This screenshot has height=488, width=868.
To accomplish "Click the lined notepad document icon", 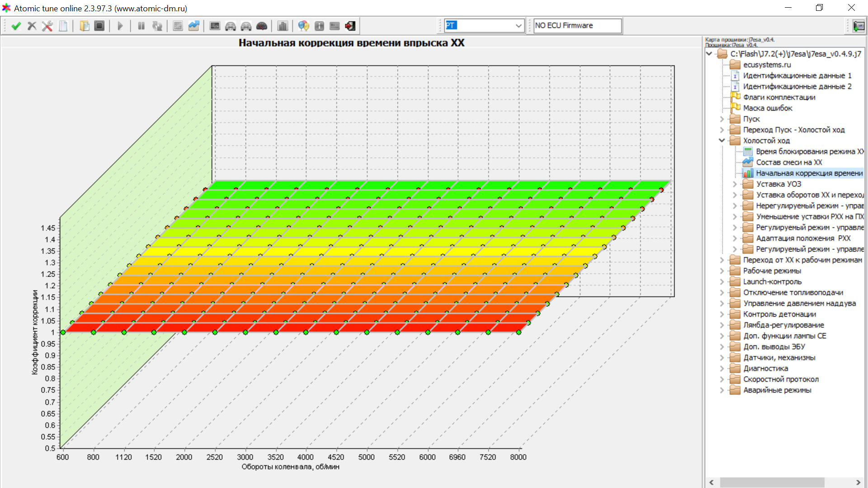I will 63,26.
